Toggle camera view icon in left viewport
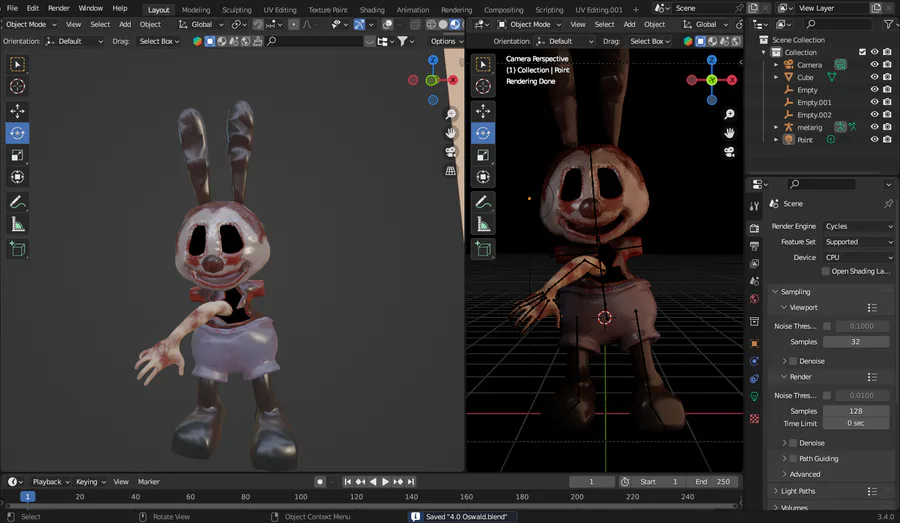The height and width of the screenshot is (523, 900). coord(451,152)
